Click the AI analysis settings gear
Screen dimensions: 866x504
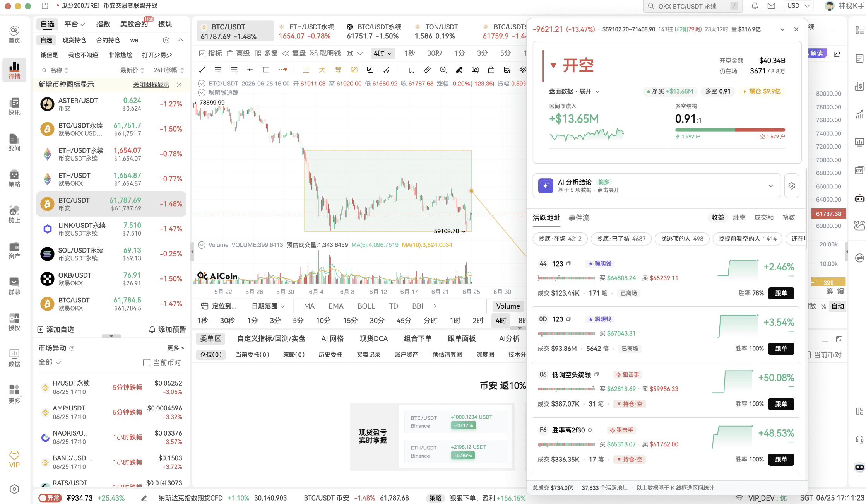click(792, 186)
